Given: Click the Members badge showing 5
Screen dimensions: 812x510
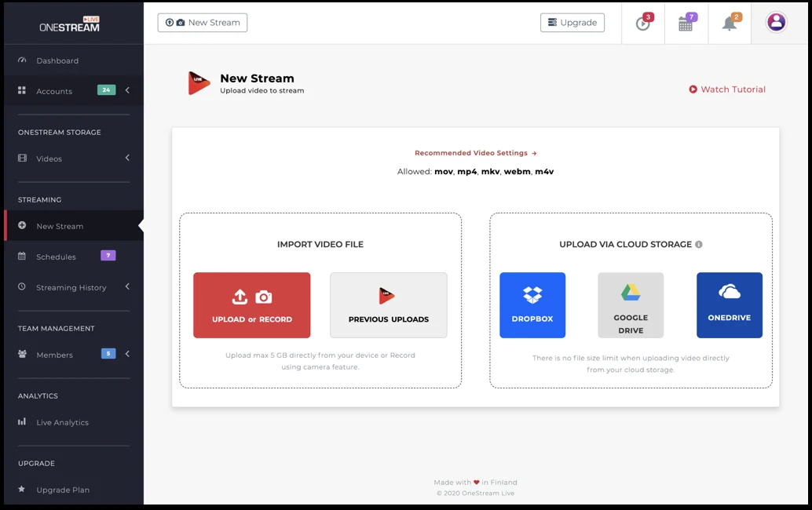Looking at the screenshot, I should click(108, 354).
